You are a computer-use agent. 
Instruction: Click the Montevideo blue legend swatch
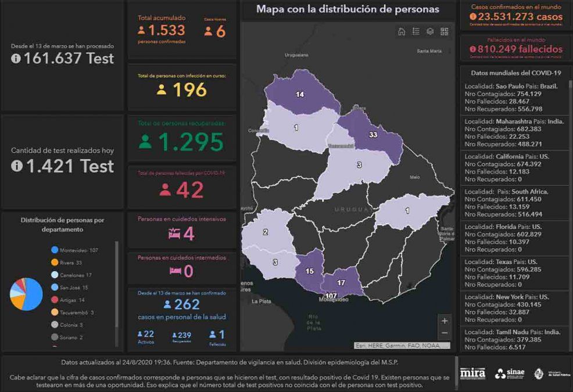[55, 250]
